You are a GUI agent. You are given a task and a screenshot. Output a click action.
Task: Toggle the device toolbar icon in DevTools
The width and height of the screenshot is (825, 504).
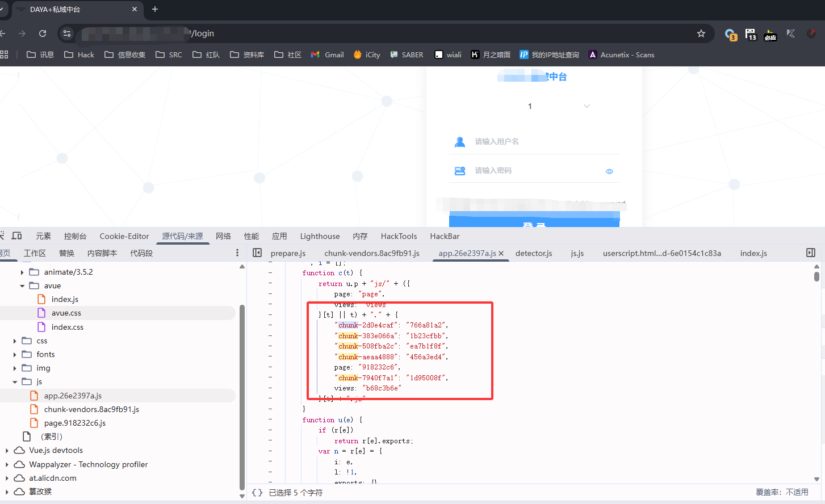pos(17,236)
